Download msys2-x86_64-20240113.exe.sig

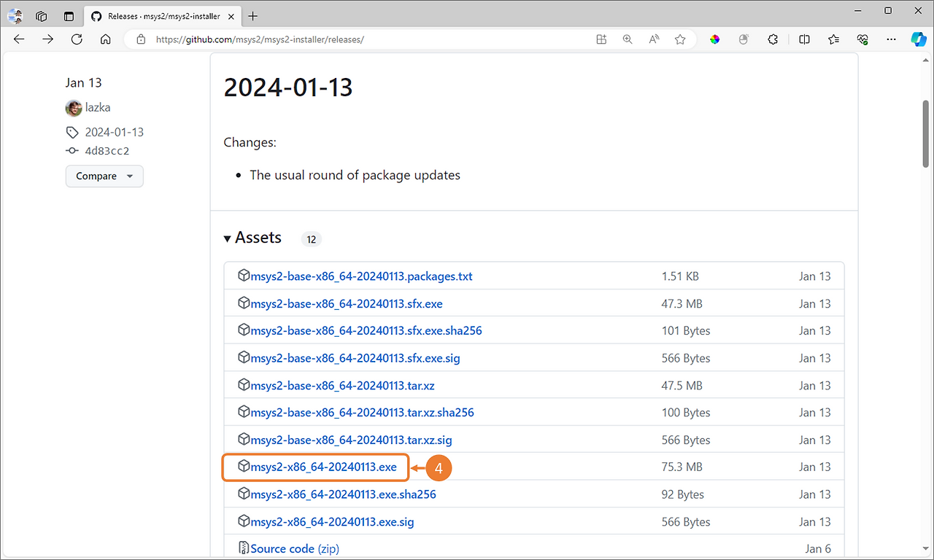click(x=332, y=521)
